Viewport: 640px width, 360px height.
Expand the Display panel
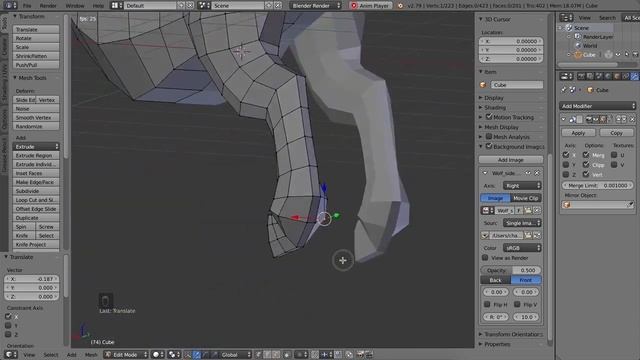click(x=493, y=98)
